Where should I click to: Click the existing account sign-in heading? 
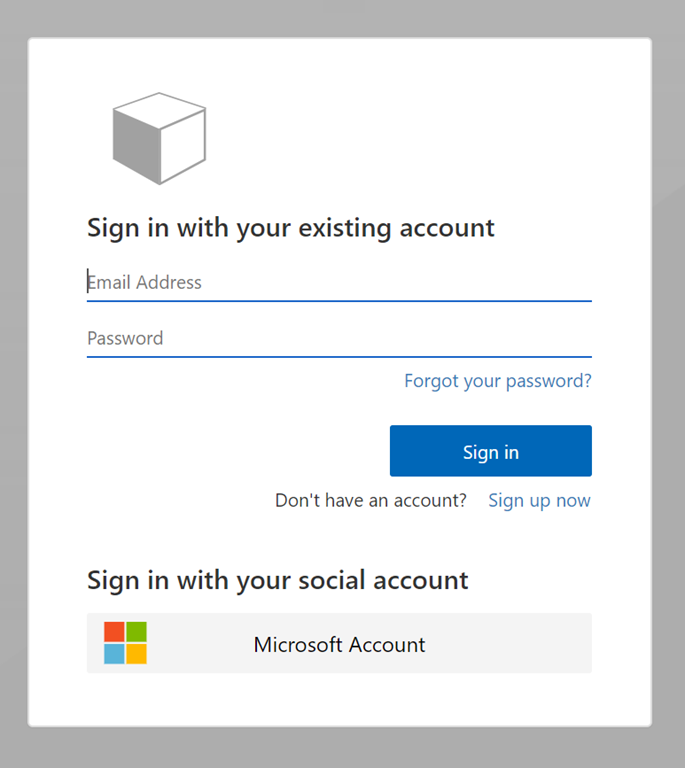(290, 228)
